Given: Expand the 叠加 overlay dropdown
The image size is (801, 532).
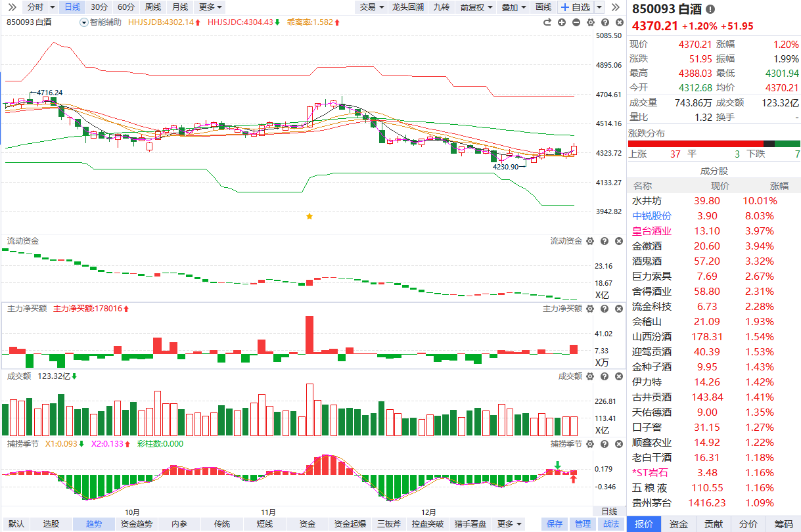Looking at the screenshot, I should (x=514, y=7).
